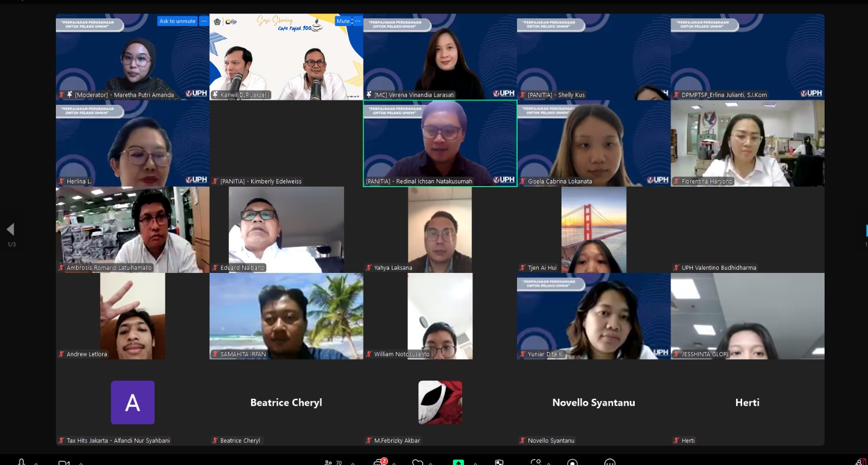Screen dimensions: 868x465
Task: Click Ask to unmute on the Moderator's video
Action: coord(177,21)
